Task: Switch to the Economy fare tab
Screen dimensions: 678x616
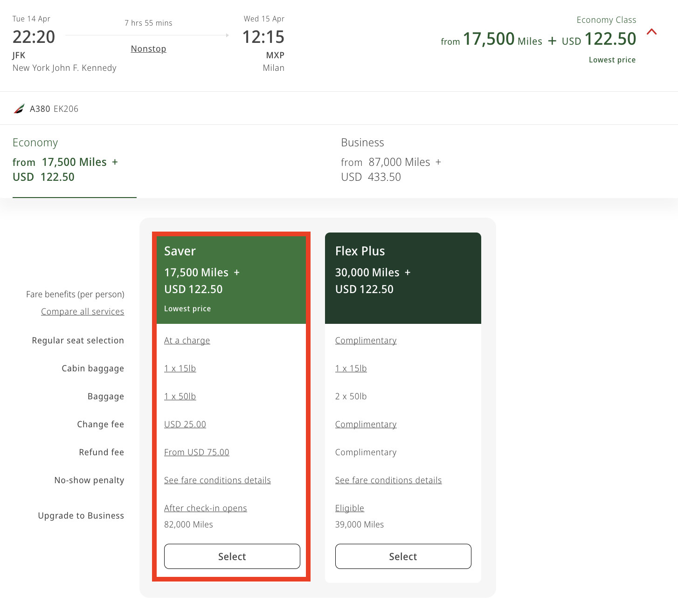Action: tap(74, 161)
